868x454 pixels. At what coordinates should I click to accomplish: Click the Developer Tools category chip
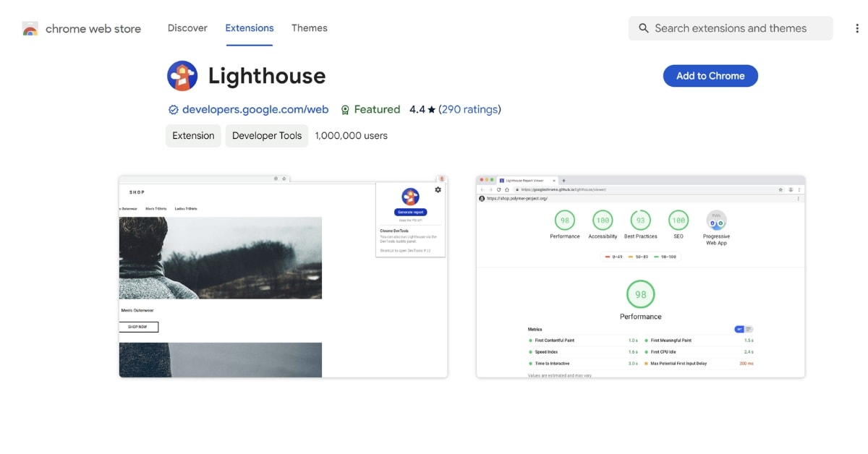[267, 135]
